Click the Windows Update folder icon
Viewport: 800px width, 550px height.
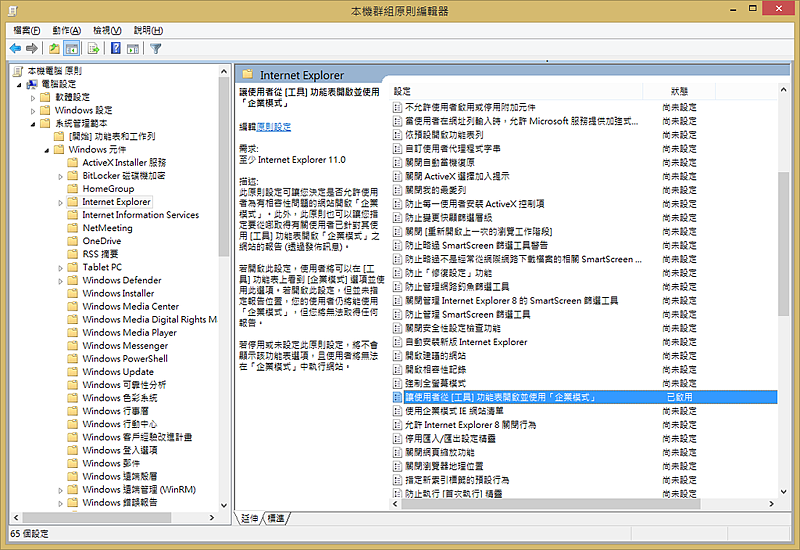click(72, 371)
